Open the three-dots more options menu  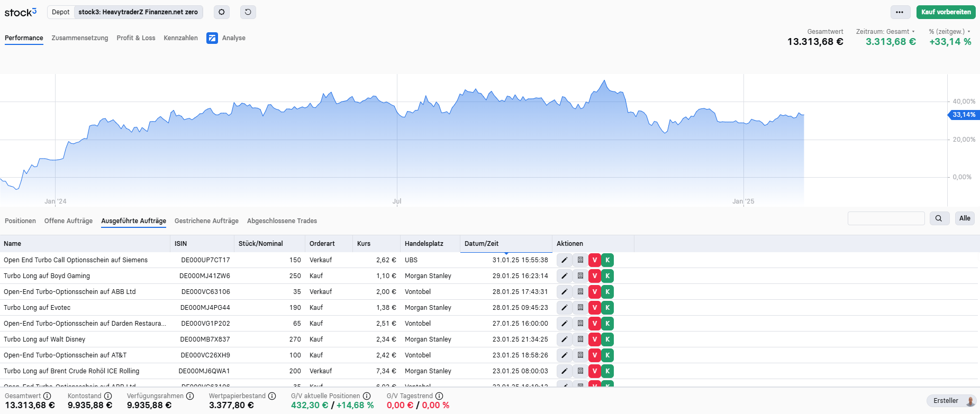(x=900, y=12)
